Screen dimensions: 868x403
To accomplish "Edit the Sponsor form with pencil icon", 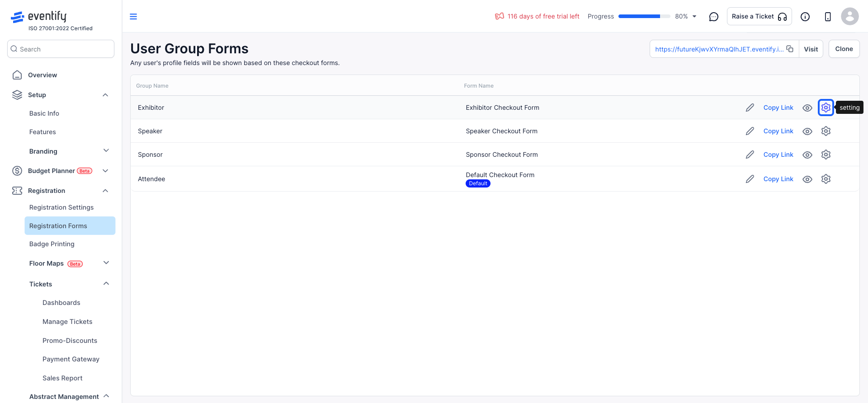I will [750, 155].
